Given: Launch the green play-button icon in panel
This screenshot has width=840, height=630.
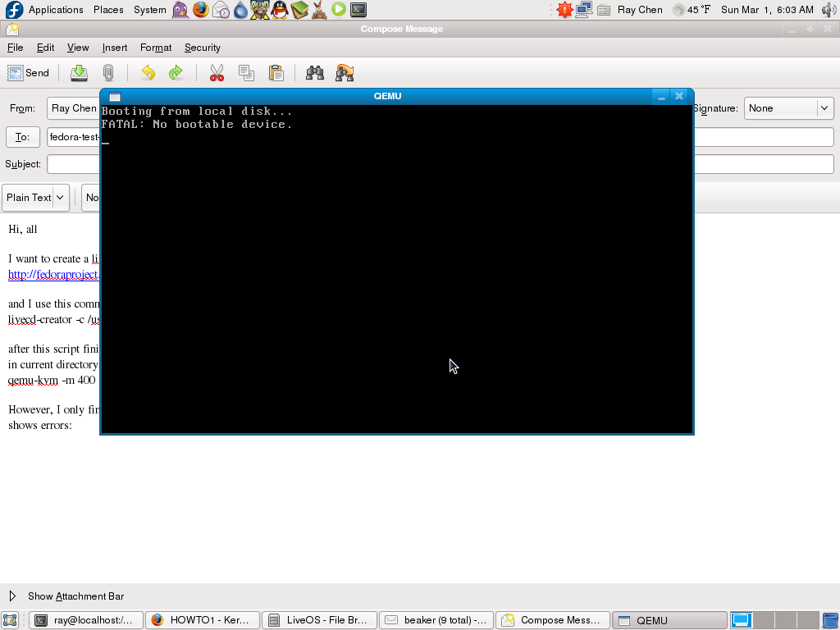Looking at the screenshot, I should [x=339, y=9].
